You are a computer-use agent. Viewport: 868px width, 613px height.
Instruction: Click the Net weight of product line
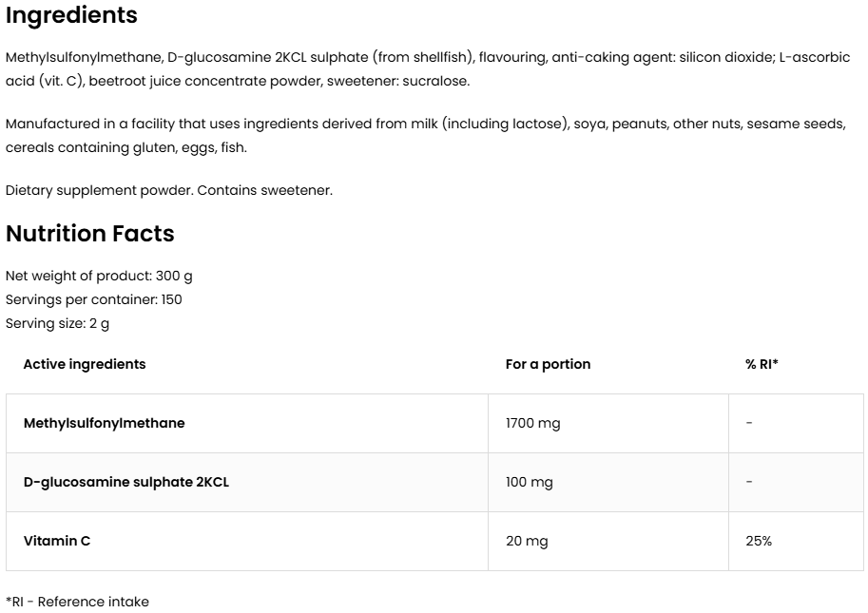pos(99,276)
